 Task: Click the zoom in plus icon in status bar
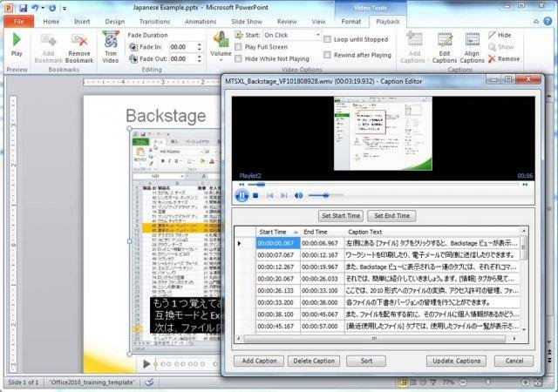pyautogui.click(x=525, y=382)
